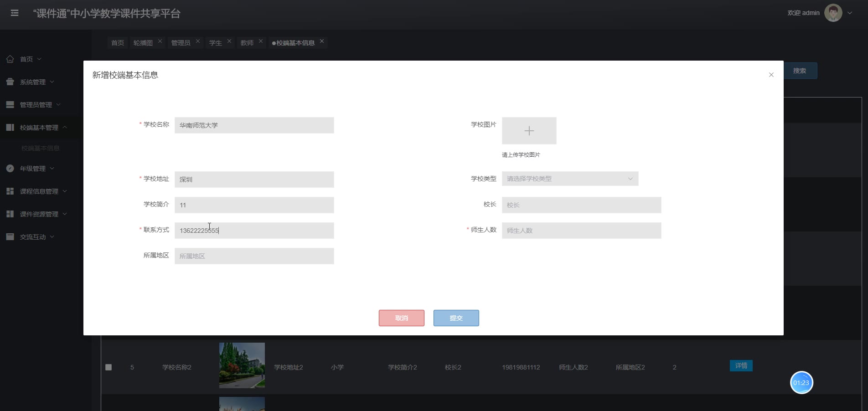This screenshot has height=411, width=868.
Task: Switch to the 管理员 tab
Action: click(x=181, y=43)
